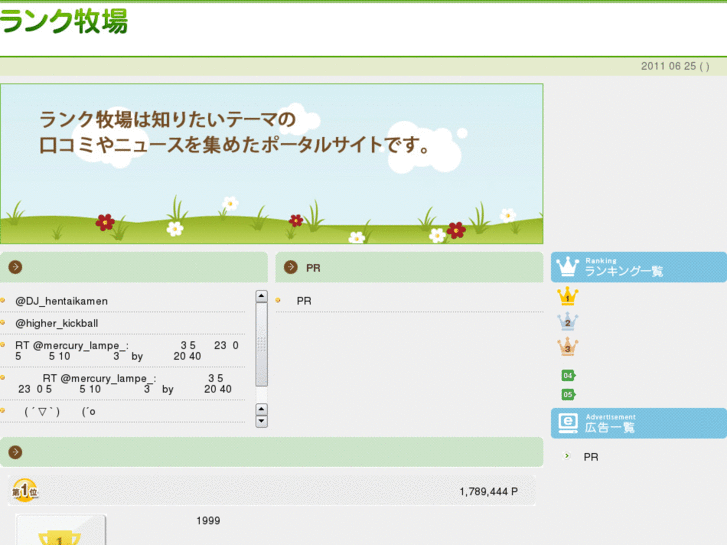Click the 1999 text in rank entry
The image size is (727, 545).
click(208, 521)
